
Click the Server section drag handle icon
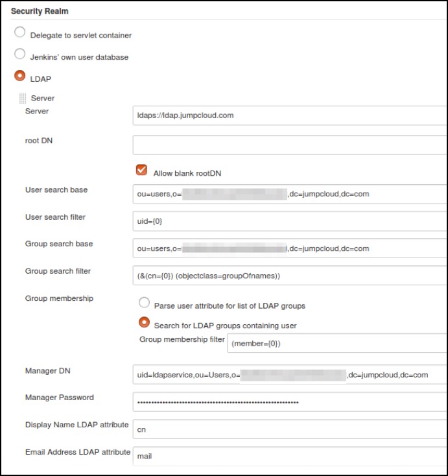tap(23, 99)
